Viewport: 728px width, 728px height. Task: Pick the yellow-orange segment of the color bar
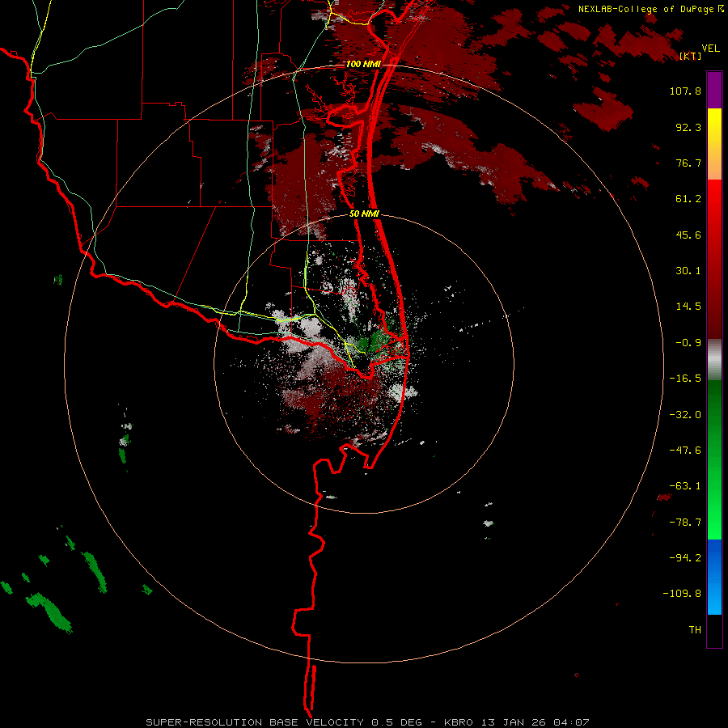[714, 144]
